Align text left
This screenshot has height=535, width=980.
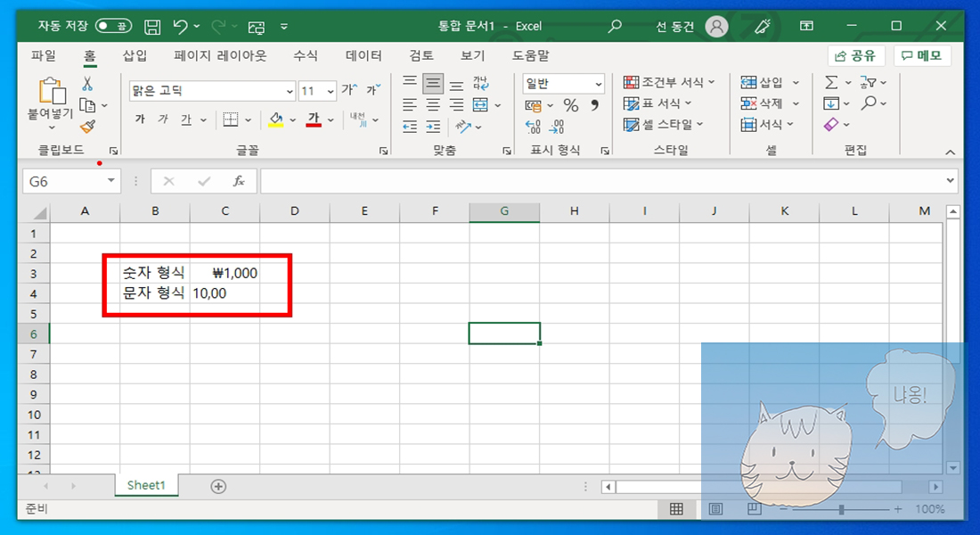click(x=410, y=105)
